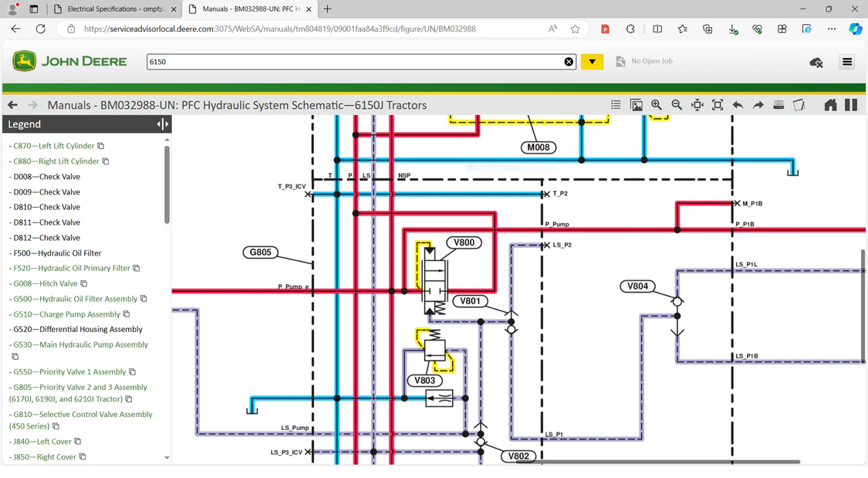Open the G530 Main Hydraulic Pump Assembly link
The height and width of the screenshot is (478, 868).
[80, 345]
